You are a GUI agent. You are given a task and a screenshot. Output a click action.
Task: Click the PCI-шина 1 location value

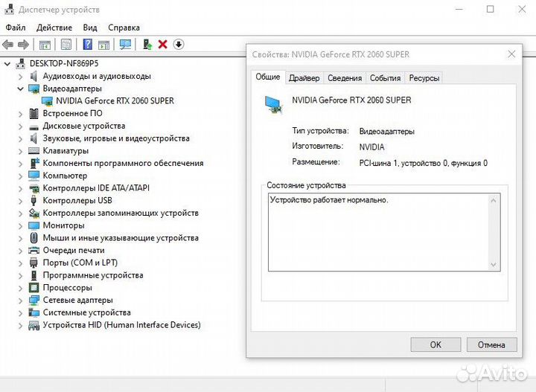coord(423,163)
